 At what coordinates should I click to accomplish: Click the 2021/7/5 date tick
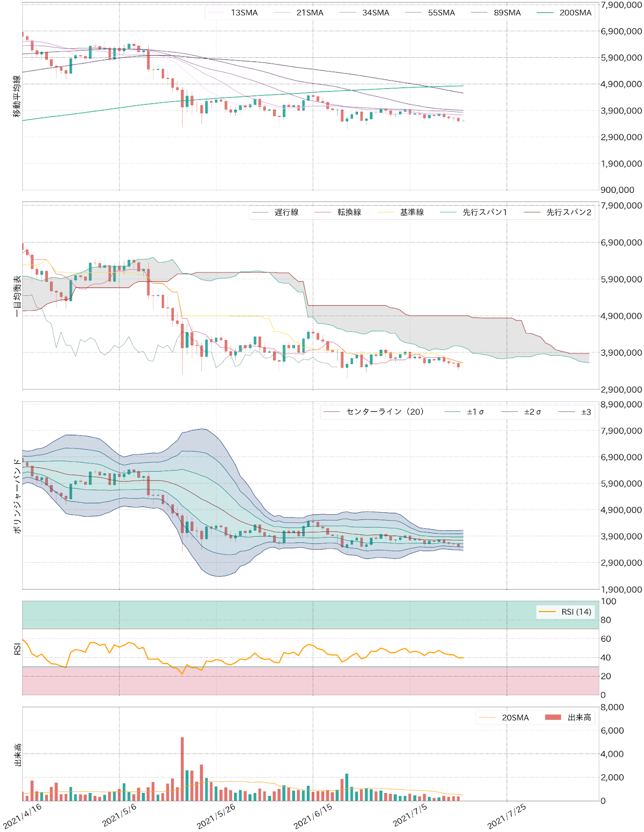[410, 815]
